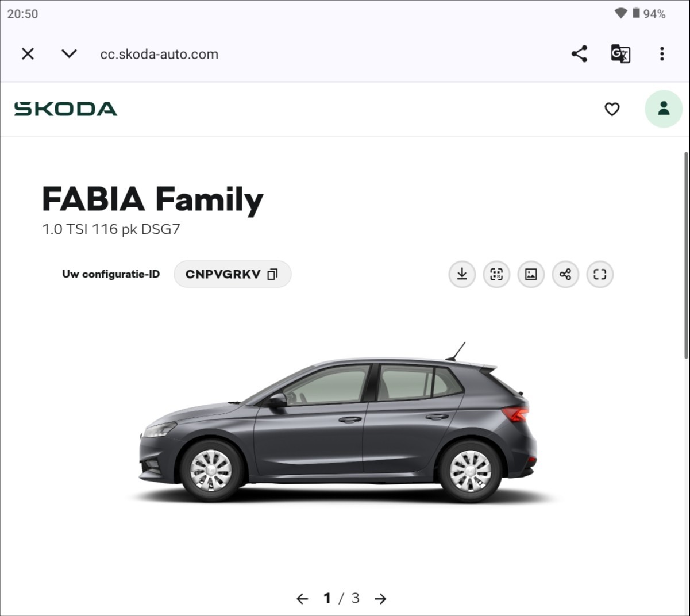690x616 pixels.
Task: Open the image gallery icon
Action: coord(531,274)
